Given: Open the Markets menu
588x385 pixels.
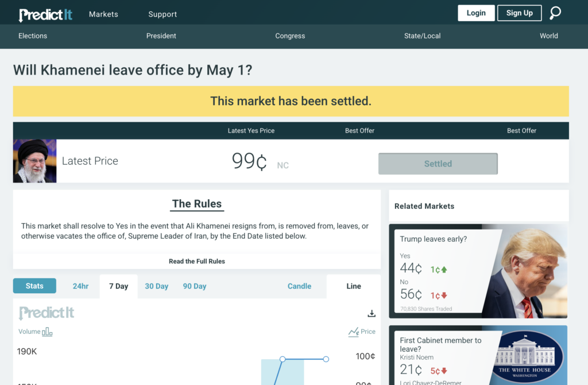Looking at the screenshot, I should (103, 14).
